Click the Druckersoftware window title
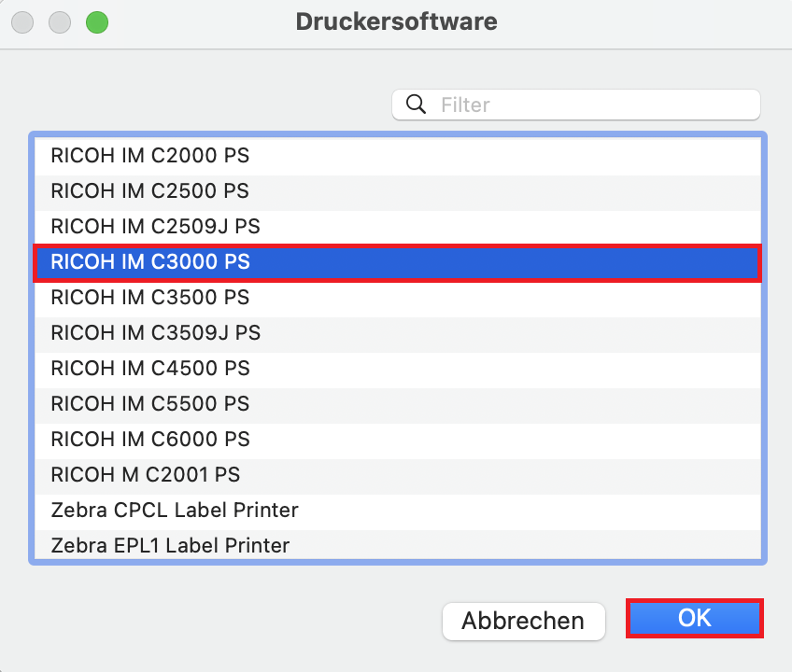The height and width of the screenshot is (672, 792). click(396, 21)
